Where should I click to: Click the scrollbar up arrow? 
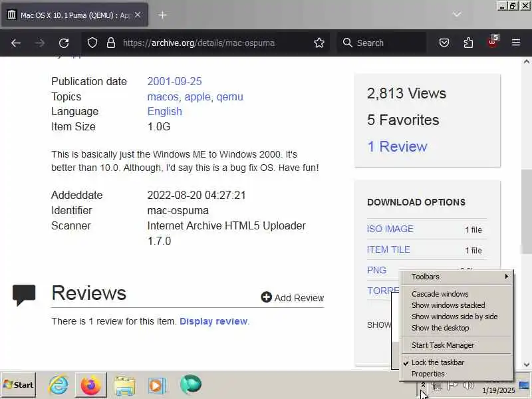pos(526,62)
